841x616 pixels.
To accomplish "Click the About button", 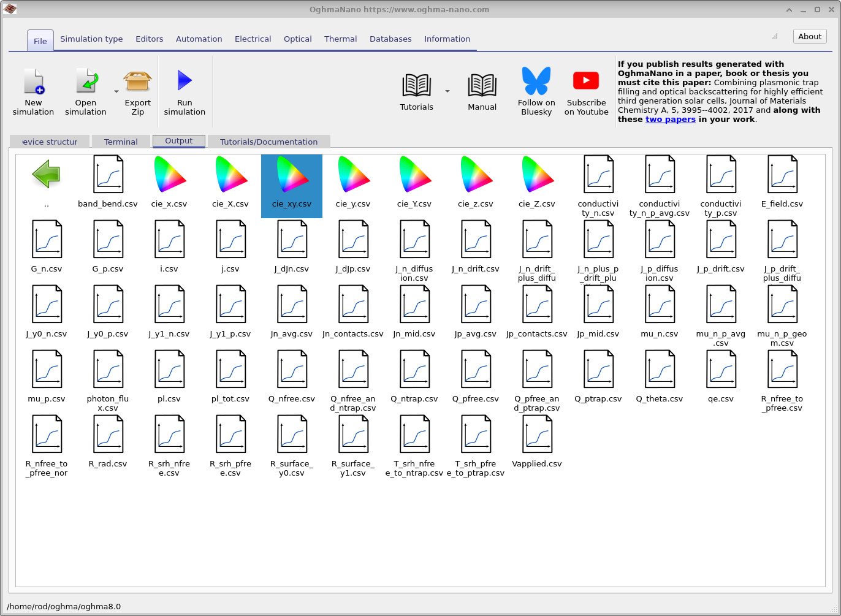I will (x=809, y=36).
